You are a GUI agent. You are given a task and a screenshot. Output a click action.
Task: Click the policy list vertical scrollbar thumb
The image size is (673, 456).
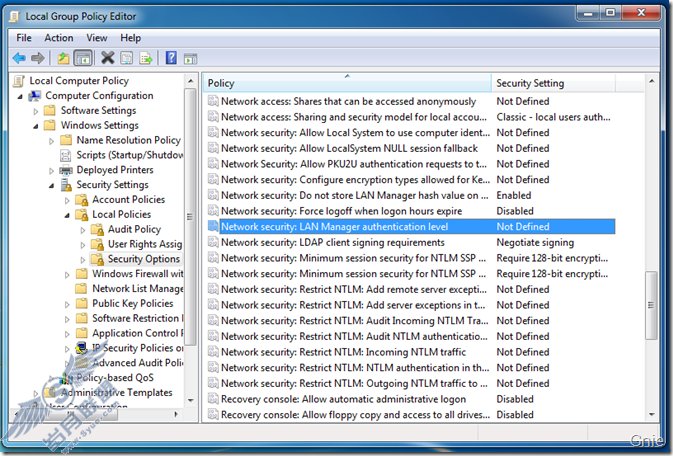click(x=651, y=305)
